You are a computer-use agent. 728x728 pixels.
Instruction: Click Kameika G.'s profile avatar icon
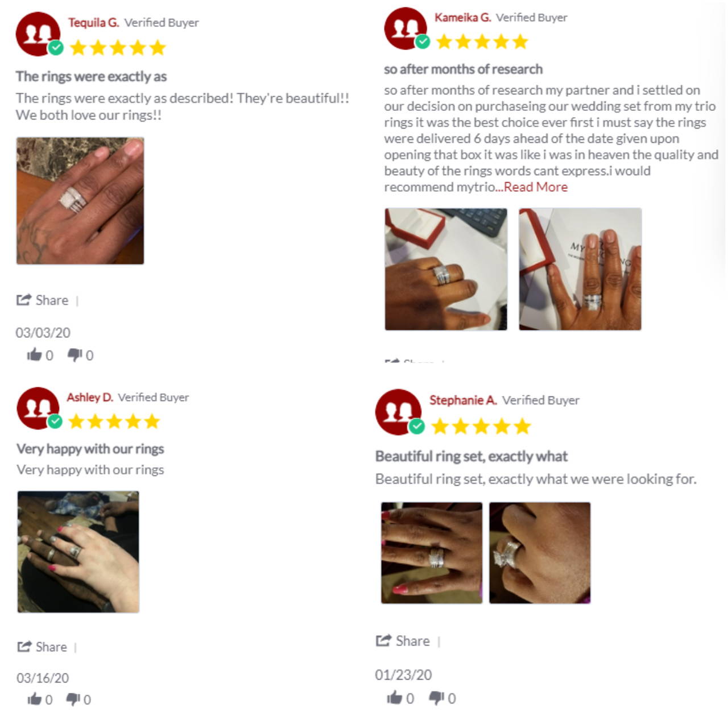(x=406, y=28)
